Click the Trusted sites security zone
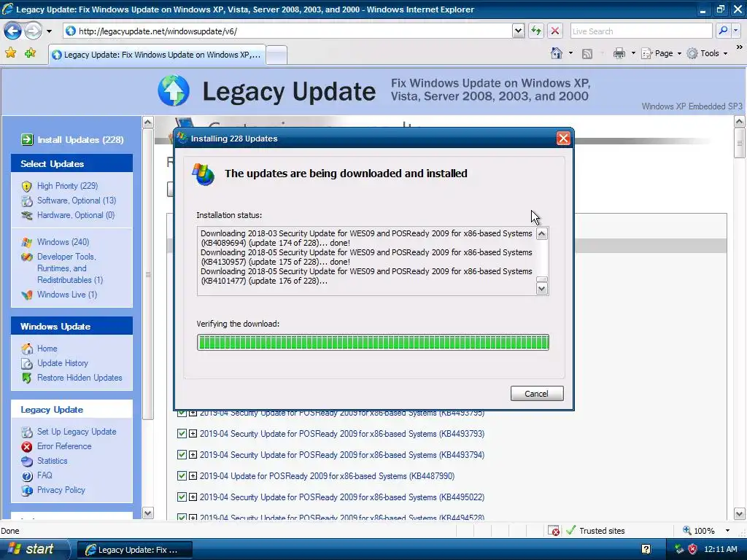 click(x=595, y=531)
